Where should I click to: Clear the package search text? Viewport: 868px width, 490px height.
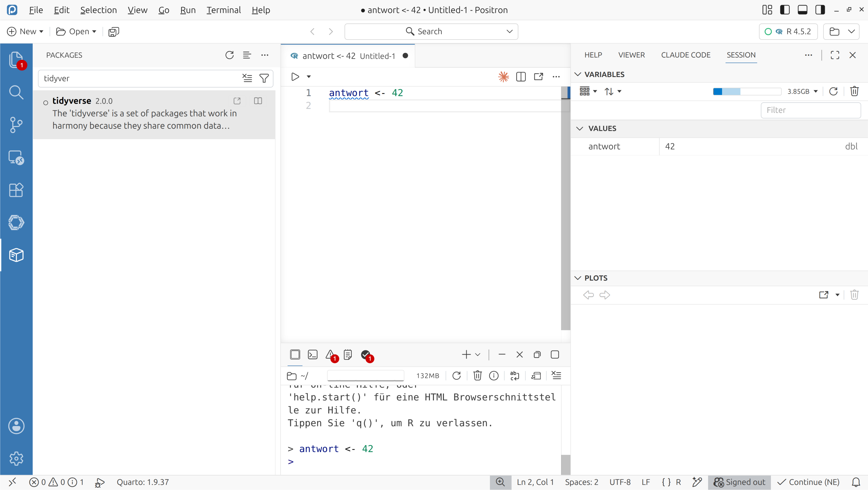coord(247,78)
